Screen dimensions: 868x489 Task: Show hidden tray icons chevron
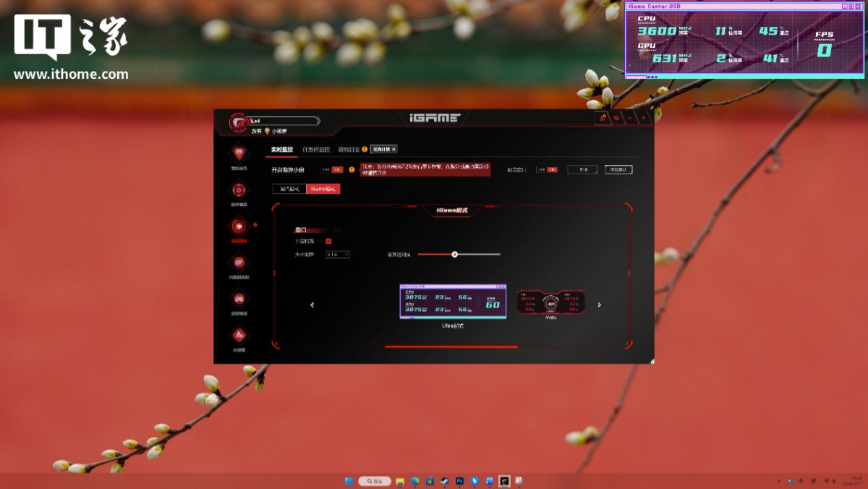(778, 481)
